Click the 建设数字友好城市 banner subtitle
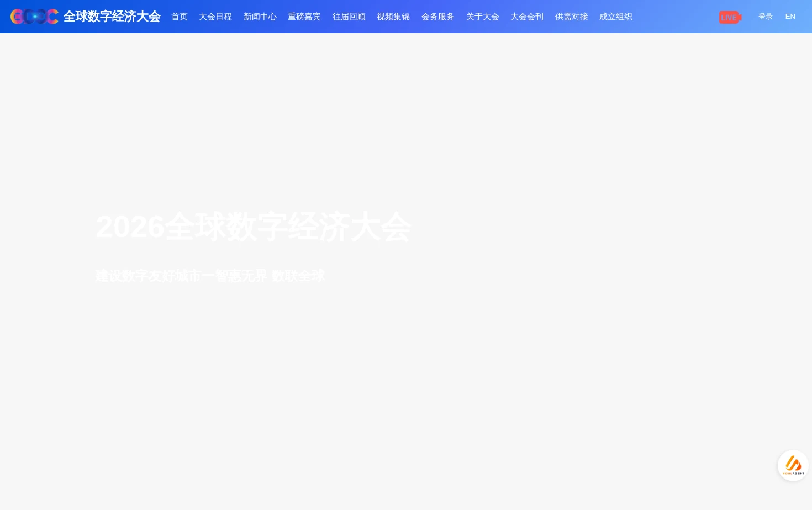The width and height of the screenshot is (812, 510). pos(210,276)
